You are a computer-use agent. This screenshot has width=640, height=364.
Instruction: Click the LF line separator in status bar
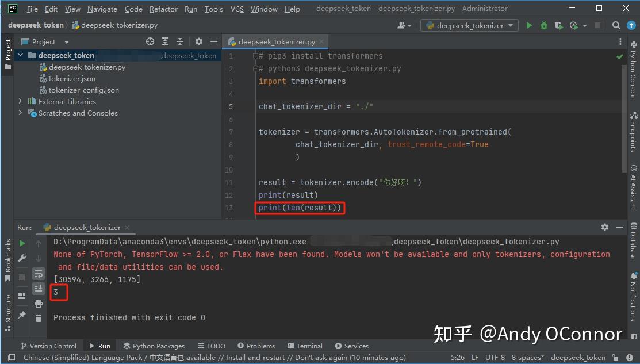coord(475,358)
